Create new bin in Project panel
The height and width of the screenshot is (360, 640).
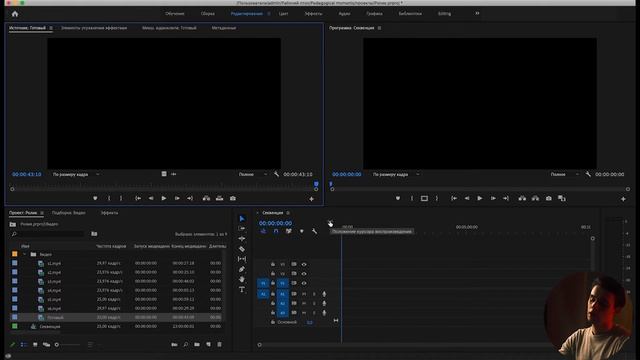point(197,344)
